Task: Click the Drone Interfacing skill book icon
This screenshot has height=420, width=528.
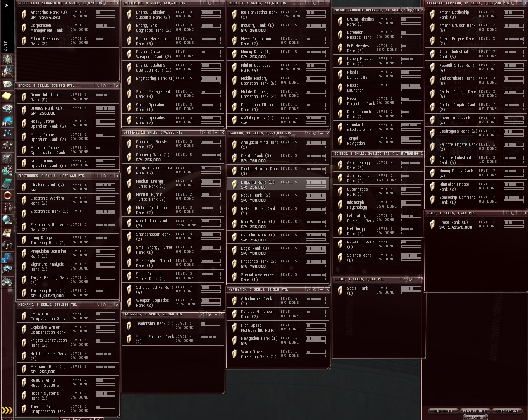Action: 24,97
